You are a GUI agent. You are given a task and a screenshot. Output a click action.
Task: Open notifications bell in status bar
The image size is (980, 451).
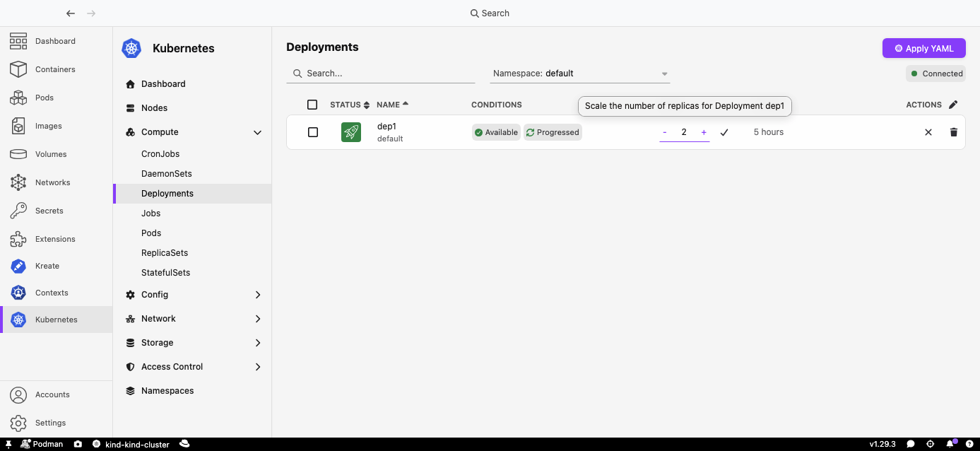tap(950, 444)
